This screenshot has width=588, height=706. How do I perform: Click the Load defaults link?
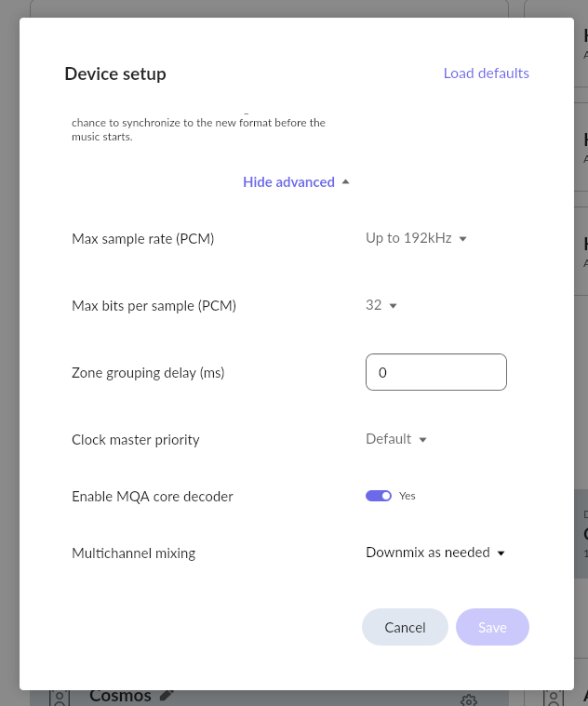[487, 73]
